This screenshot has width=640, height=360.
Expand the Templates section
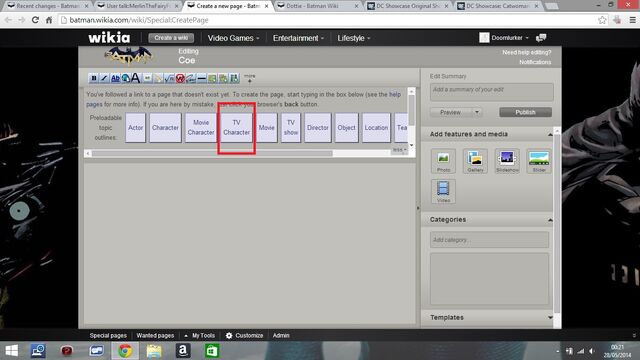tap(550, 318)
